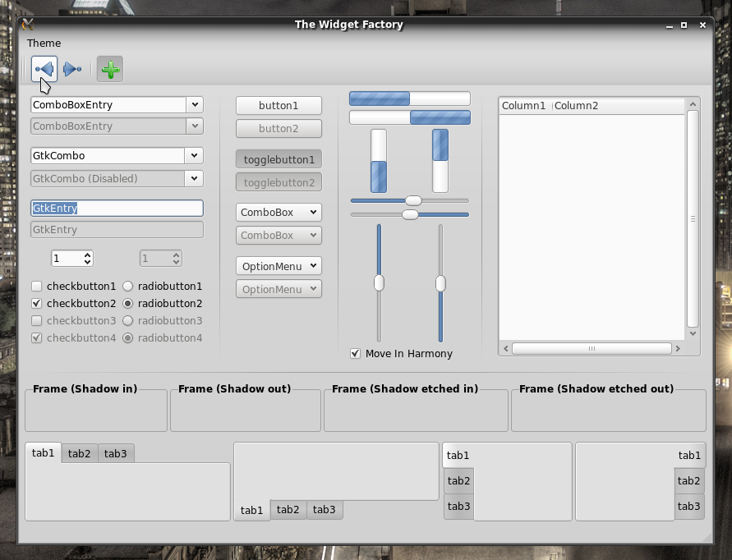Toggle the Move In Harmony checkbox

pos(355,354)
